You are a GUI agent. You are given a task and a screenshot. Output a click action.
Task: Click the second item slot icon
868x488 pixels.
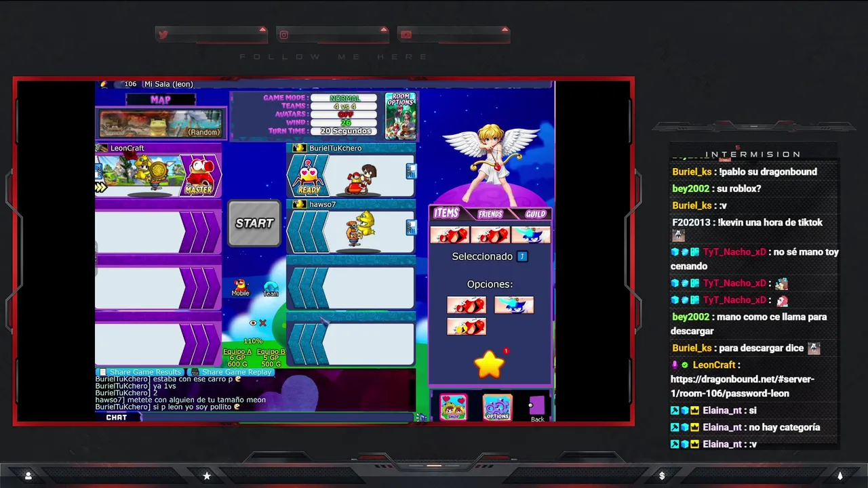click(490, 235)
